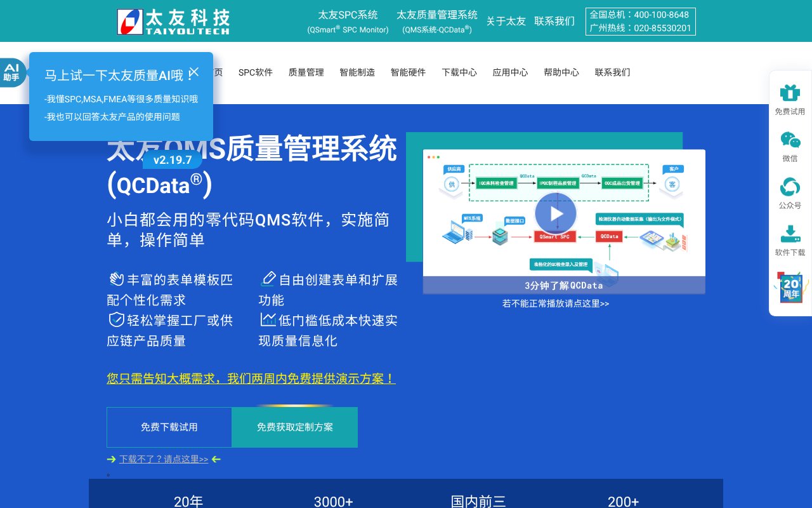Select 免费获取定制方案 button
Viewport: 812px width, 508px height.
[x=294, y=427]
